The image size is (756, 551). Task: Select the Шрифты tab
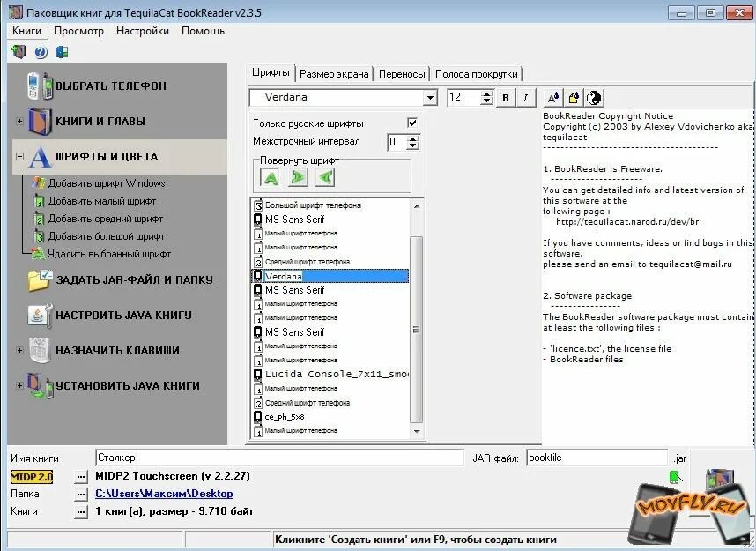pyautogui.click(x=271, y=73)
